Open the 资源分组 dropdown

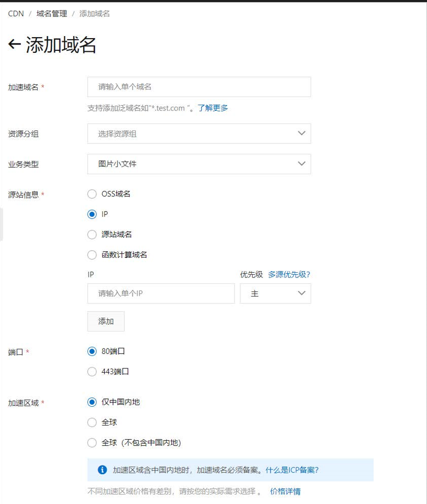[199, 133]
